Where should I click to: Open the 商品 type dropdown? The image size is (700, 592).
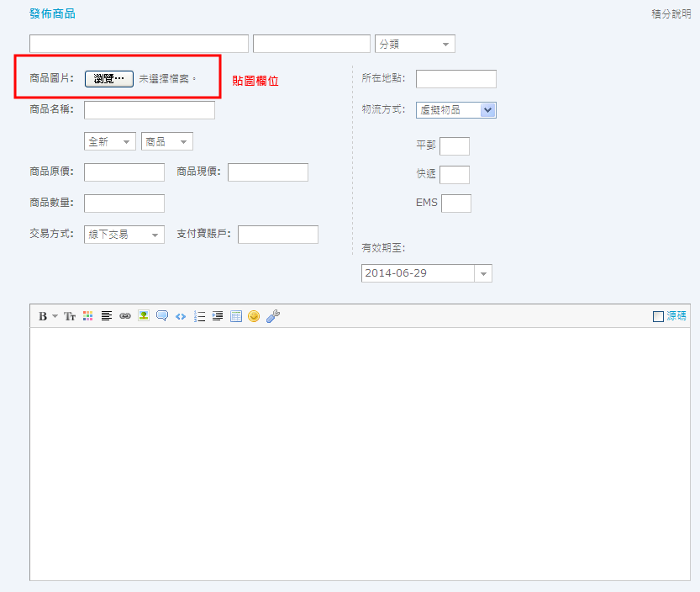coord(167,141)
